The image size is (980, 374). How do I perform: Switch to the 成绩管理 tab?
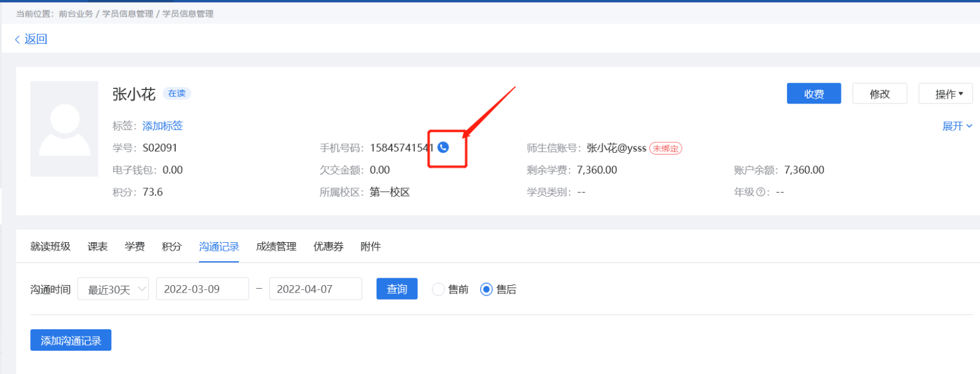coord(276,246)
